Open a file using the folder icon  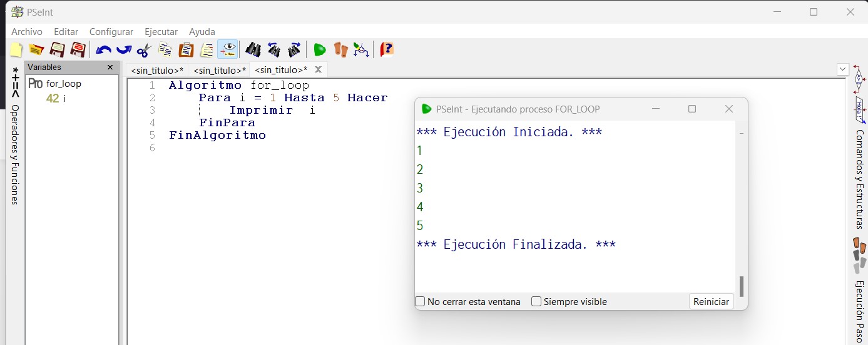(x=37, y=49)
